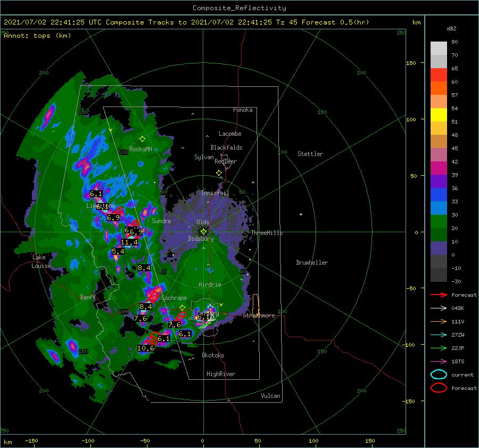
Task: Click the Lacombe city label
Action: [x=230, y=134]
